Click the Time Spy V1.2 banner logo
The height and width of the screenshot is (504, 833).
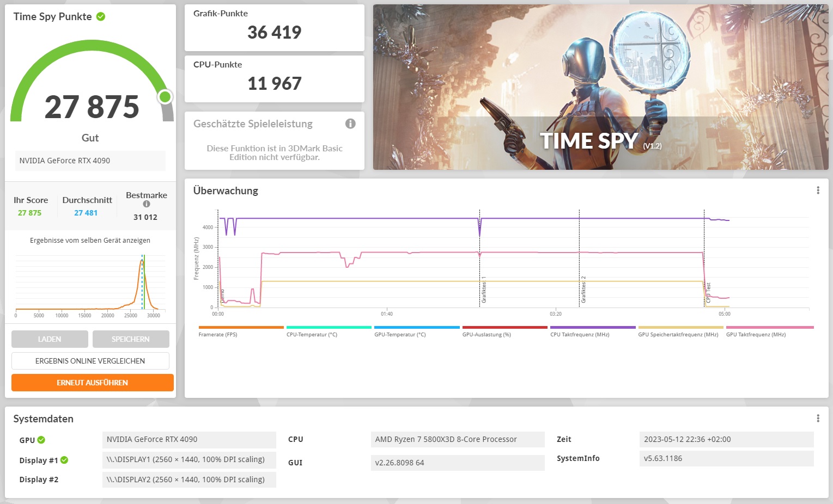pos(589,140)
